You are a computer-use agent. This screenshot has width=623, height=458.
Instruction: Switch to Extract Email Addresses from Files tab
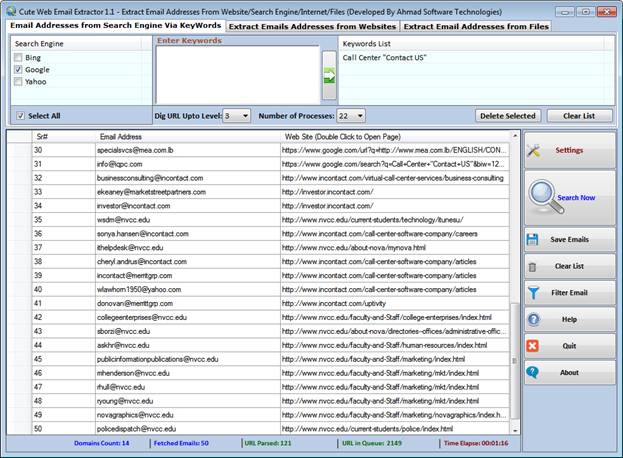[x=475, y=26]
